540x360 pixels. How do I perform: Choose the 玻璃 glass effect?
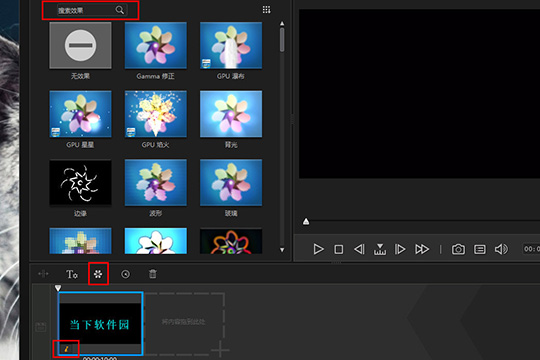[x=231, y=183]
